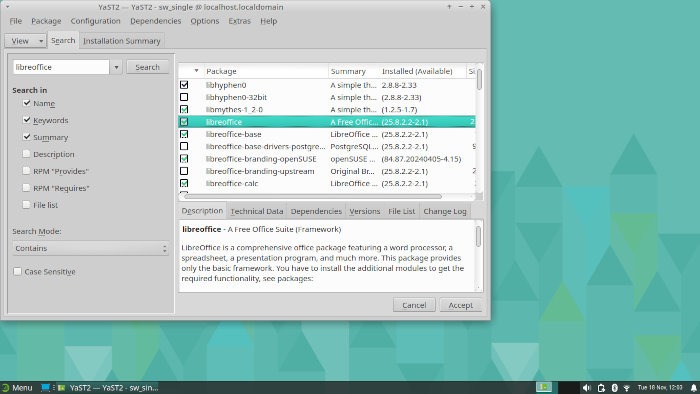Click the clipboard/power manager tray icon
Image resolution: width=700 pixels, height=394 pixels.
coord(601,388)
